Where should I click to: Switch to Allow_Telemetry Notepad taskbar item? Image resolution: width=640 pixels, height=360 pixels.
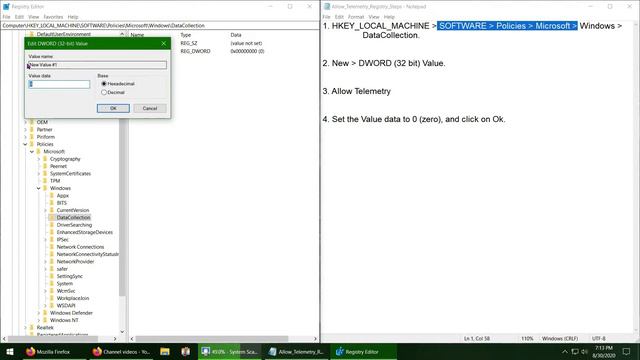click(x=296, y=351)
